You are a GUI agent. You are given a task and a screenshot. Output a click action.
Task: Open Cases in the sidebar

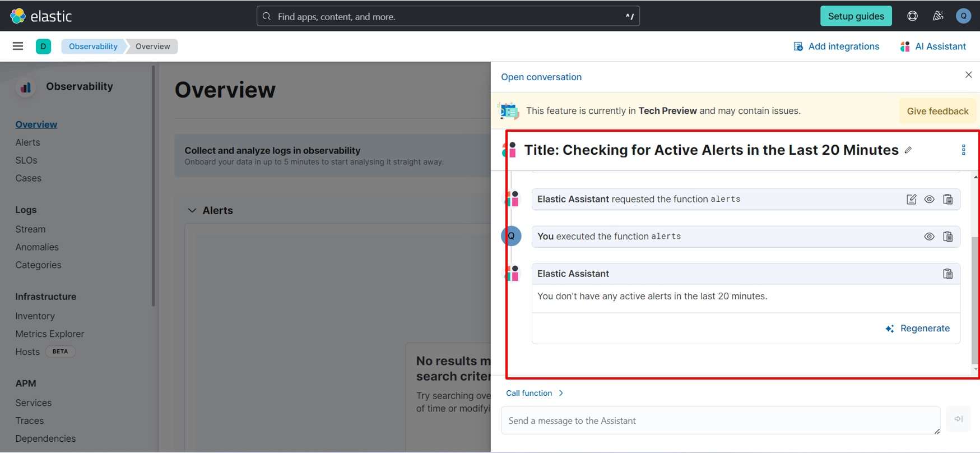tap(29, 178)
